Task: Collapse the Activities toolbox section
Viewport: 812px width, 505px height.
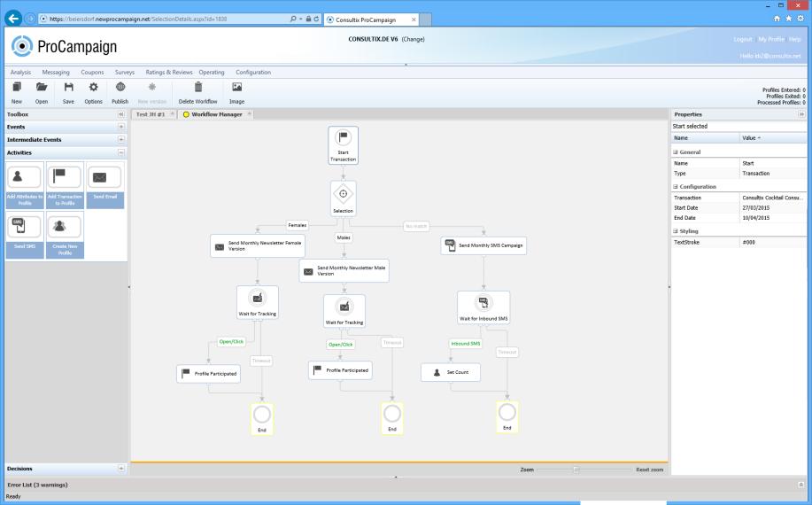Action: click(x=121, y=152)
